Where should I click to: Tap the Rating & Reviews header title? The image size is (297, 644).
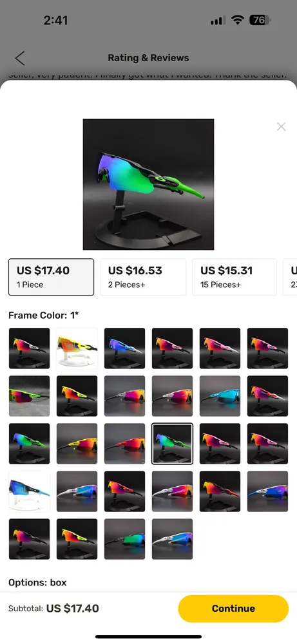tap(148, 58)
